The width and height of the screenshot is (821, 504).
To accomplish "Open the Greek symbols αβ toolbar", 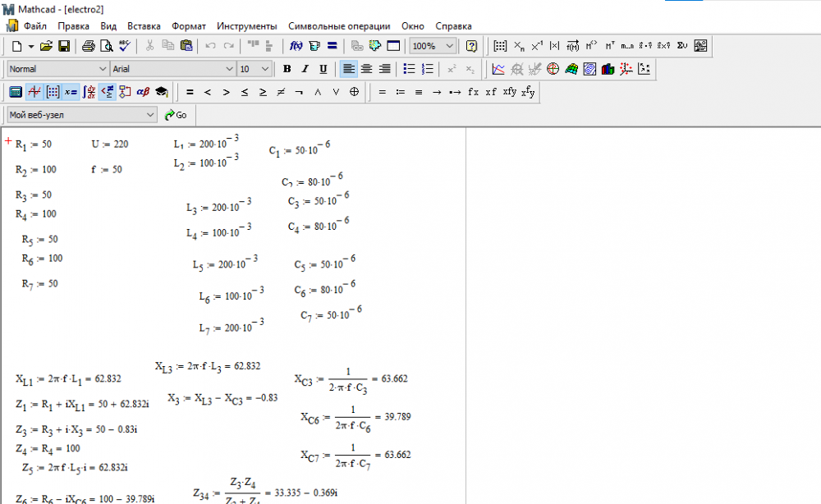I will (x=143, y=92).
